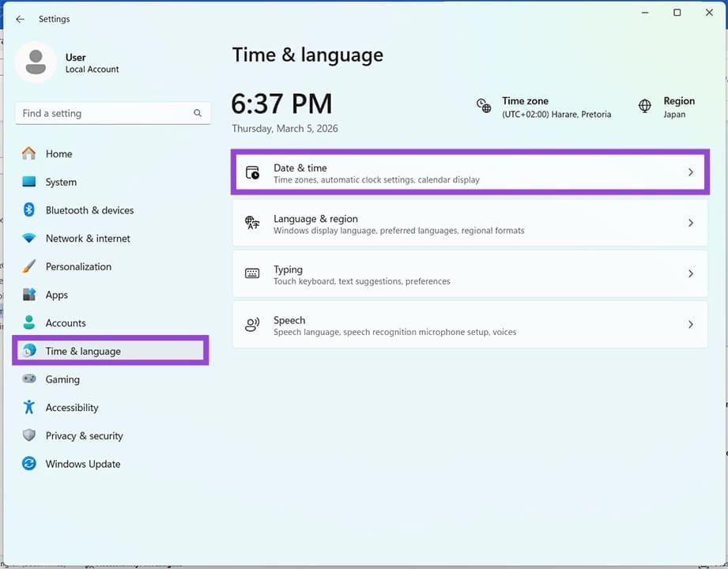The width and height of the screenshot is (728, 569).
Task: Select the Windows Update icon
Action: click(x=28, y=464)
